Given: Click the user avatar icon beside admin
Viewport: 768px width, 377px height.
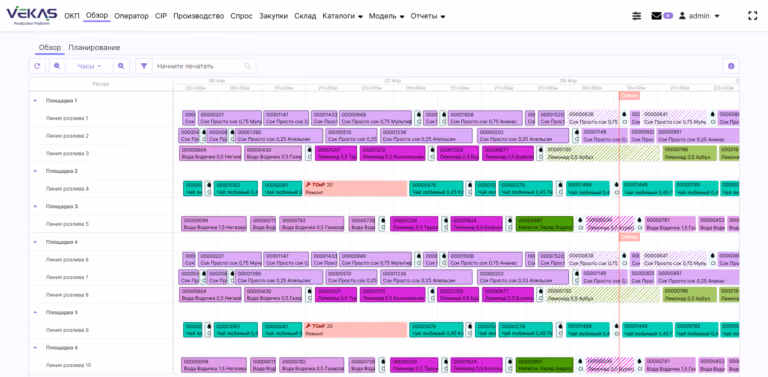Looking at the screenshot, I should tap(682, 16).
